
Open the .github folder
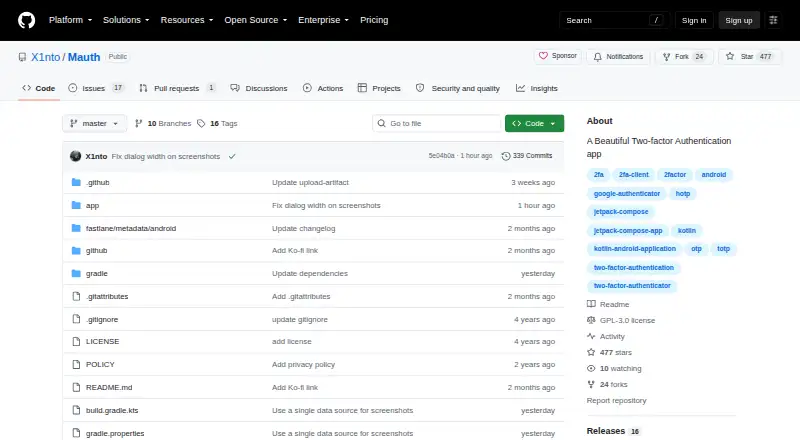click(97, 183)
